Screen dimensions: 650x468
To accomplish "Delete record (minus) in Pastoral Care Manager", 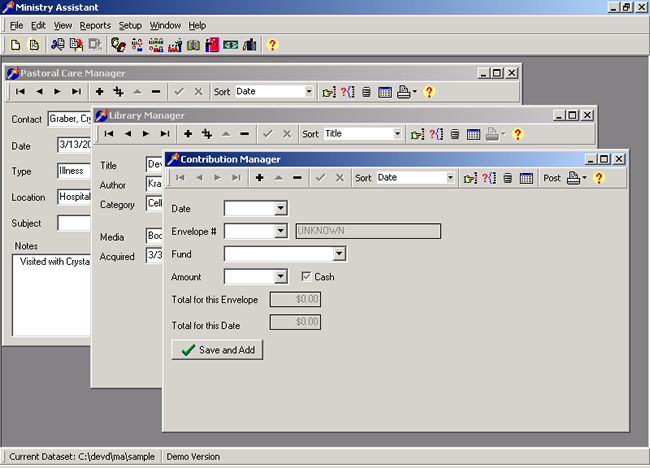I will coord(156,92).
